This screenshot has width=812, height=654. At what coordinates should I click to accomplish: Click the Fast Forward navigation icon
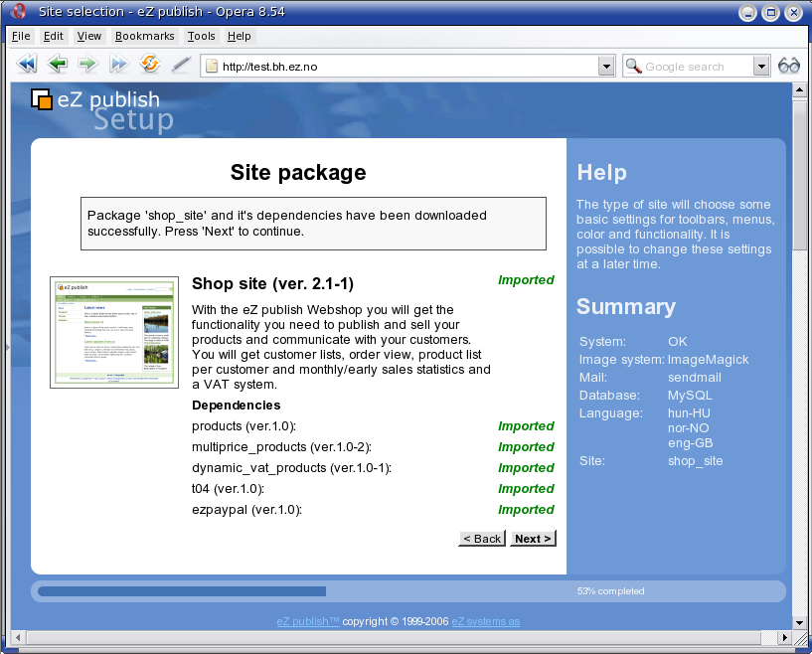pos(119,65)
